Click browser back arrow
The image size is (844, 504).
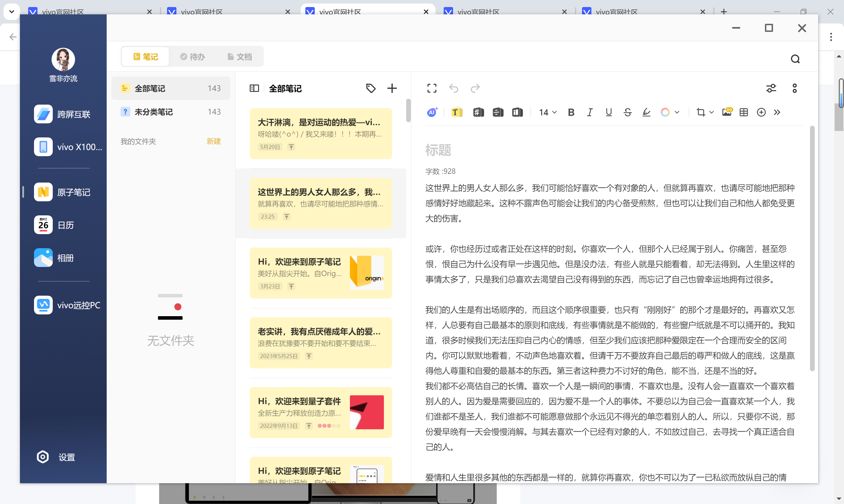click(13, 37)
